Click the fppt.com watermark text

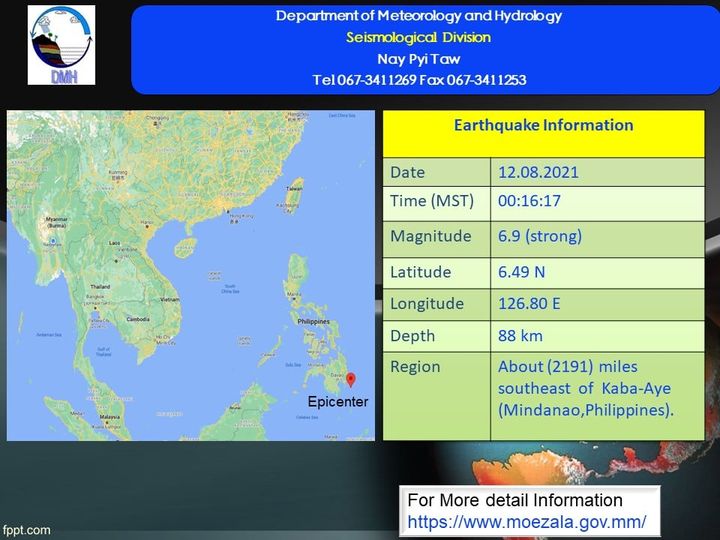26,530
